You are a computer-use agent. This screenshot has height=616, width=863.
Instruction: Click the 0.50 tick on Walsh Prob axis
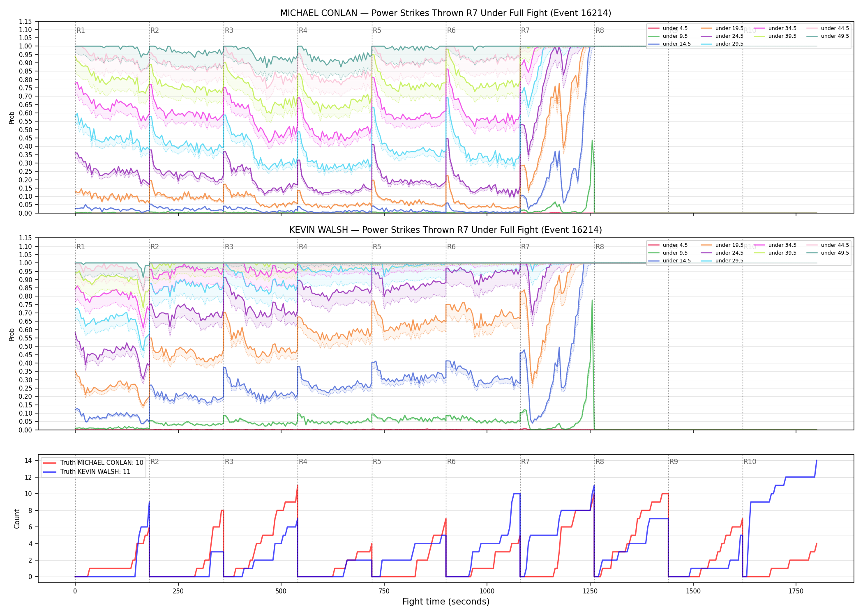(x=25, y=347)
